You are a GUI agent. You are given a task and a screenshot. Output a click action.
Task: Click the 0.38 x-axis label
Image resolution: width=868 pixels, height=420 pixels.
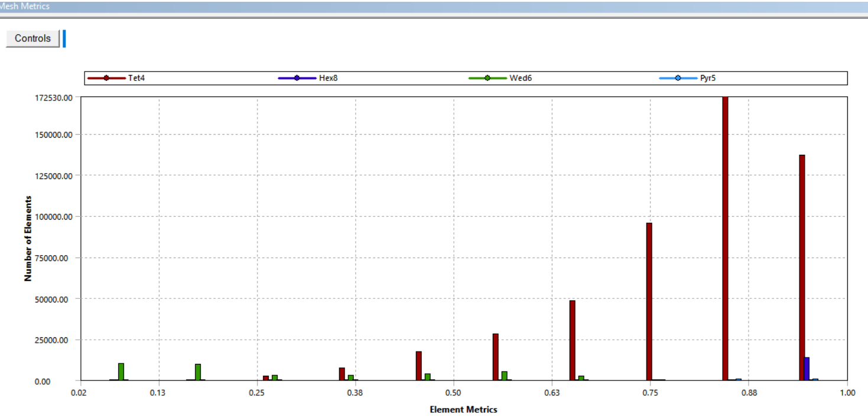pyautogui.click(x=355, y=392)
